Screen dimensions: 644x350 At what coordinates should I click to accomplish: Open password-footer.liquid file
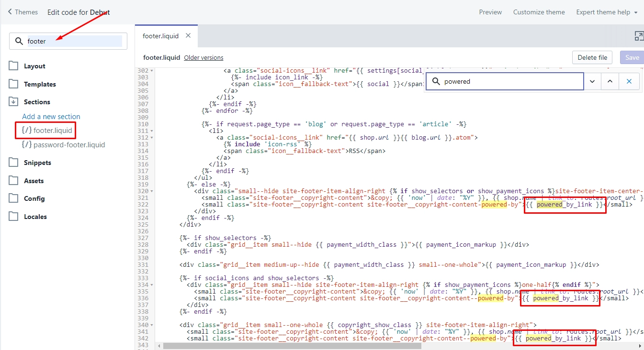(x=64, y=145)
